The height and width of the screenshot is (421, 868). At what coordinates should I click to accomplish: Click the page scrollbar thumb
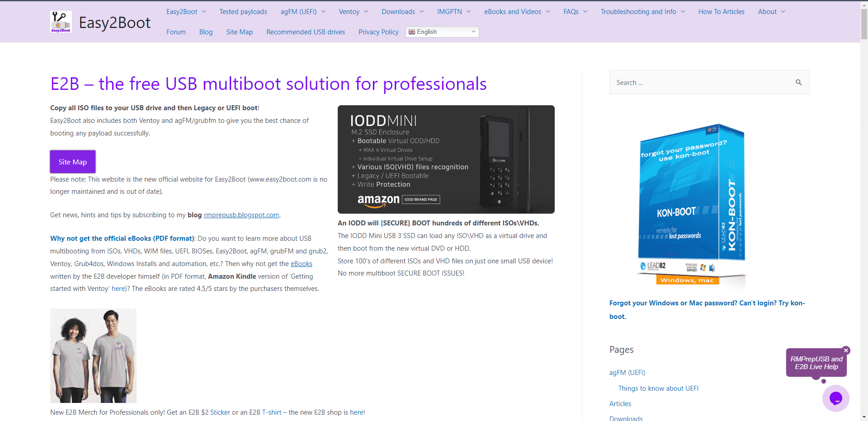pos(864,23)
